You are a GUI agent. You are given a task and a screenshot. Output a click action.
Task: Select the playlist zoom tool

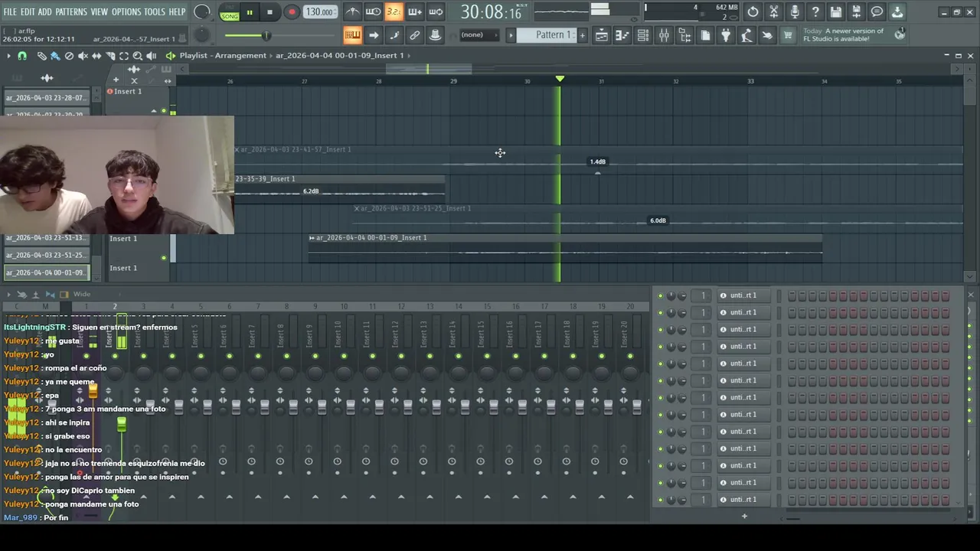pyautogui.click(x=138, y=56)
